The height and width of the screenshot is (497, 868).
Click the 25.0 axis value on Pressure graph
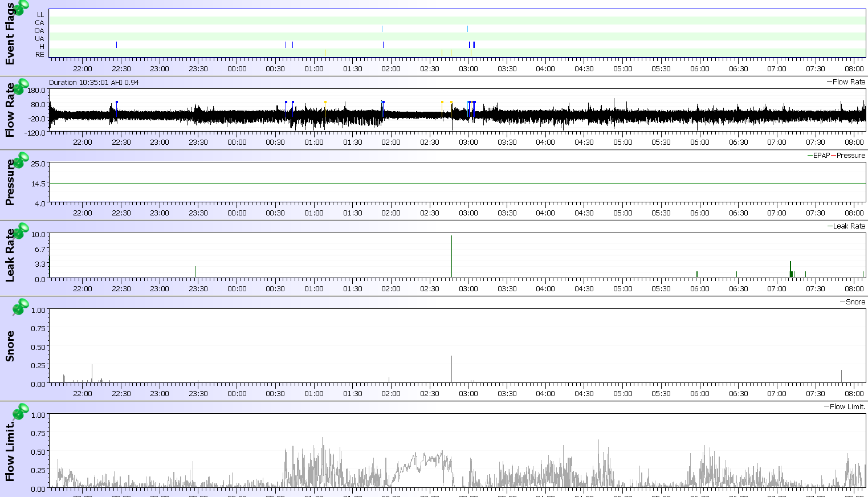coord(39,164)
